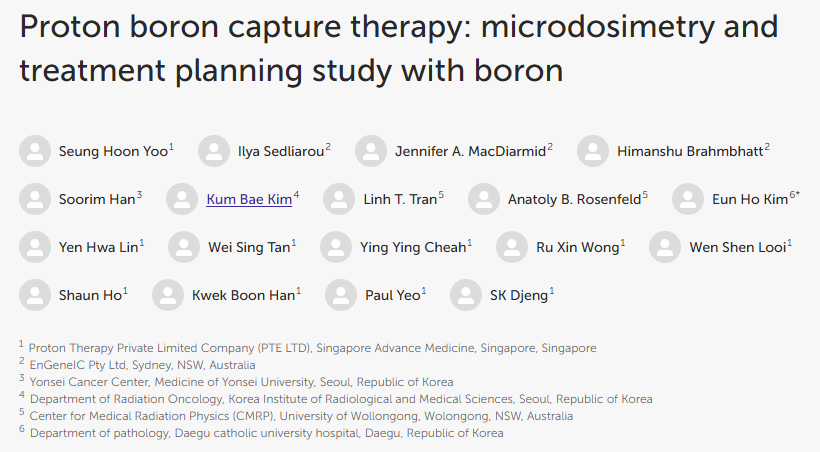This screenshot has height=452, width=820.
Task: Open author name Wei Sing Tan
Action: (x=248, y=247)
